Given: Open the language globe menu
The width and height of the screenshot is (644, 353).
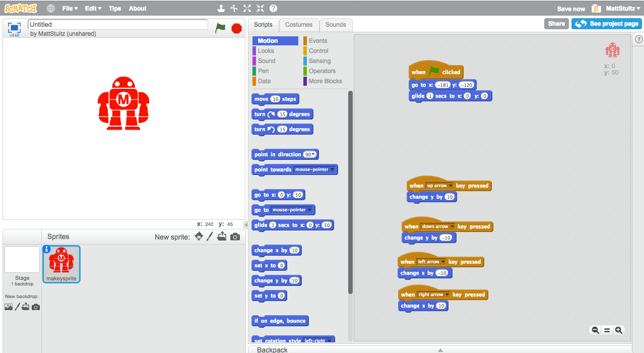Looking at the screenshot, I should tap(51, 9).
